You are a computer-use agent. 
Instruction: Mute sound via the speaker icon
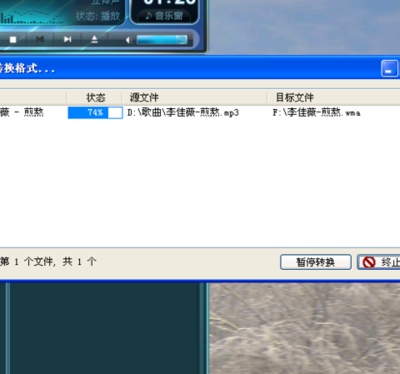click(x=129, y=40)
